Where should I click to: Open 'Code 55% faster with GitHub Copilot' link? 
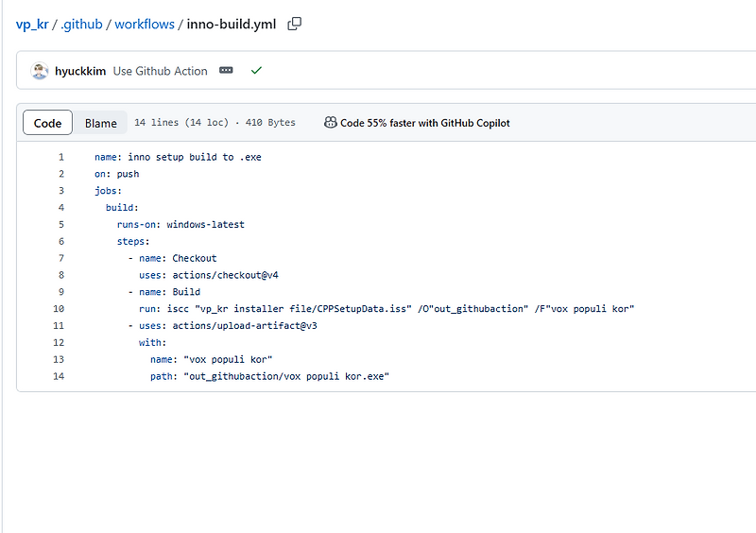pos(424,123)
